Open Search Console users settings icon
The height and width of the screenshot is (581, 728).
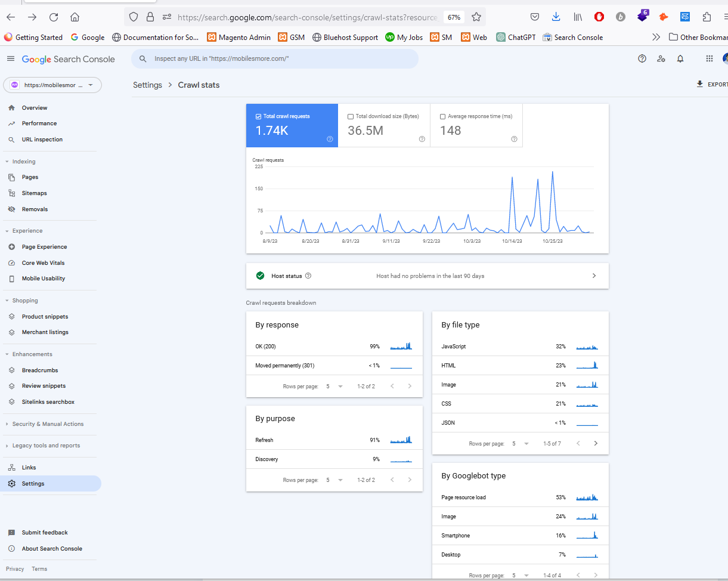[661, 58]
